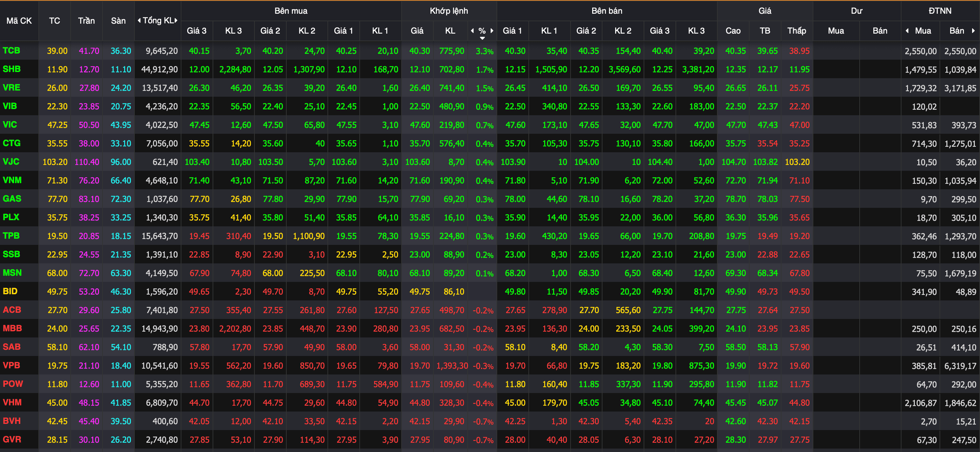Click MBB bid volume 2,202,80
The width and height of the screenshot is (980, 452).
coord(235,329)
